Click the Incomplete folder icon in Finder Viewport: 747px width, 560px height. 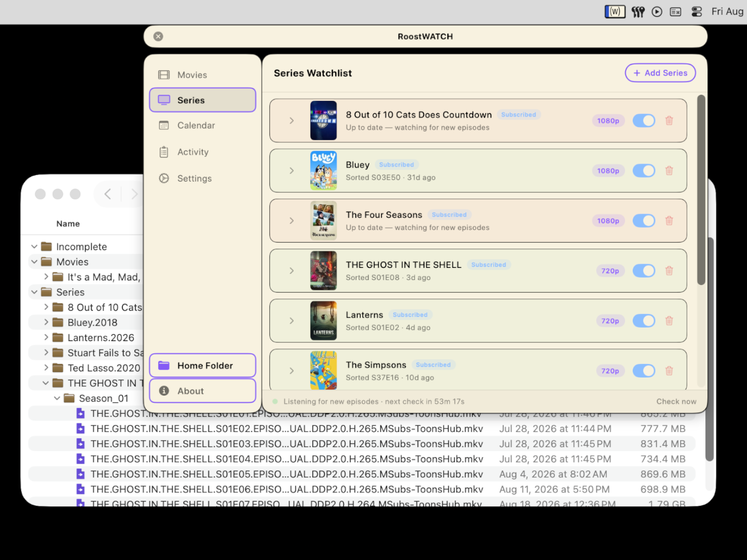[46, 246]
